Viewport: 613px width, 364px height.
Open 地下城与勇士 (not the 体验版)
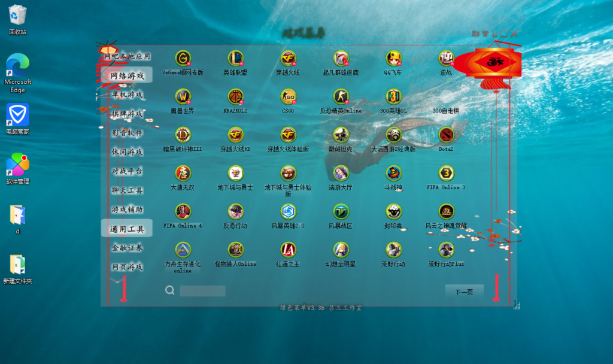235,174
